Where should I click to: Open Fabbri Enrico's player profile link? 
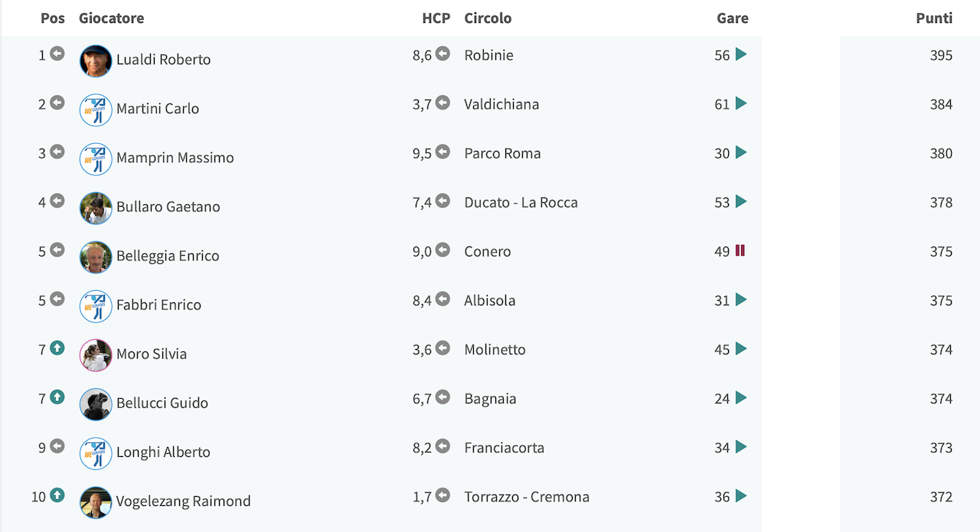(158, 305)
